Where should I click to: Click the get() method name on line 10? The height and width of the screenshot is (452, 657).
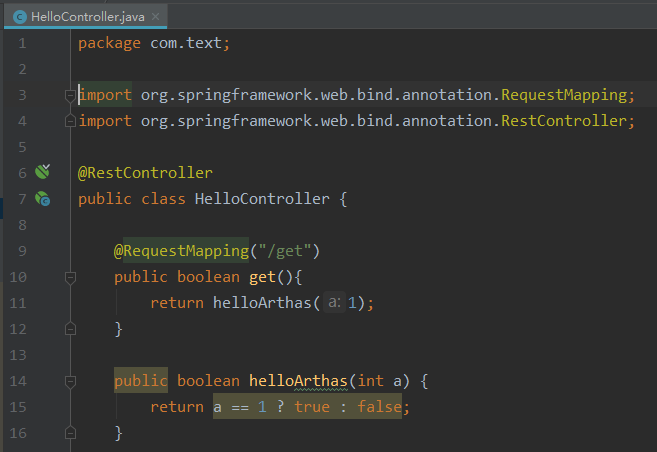click(262, 277)
